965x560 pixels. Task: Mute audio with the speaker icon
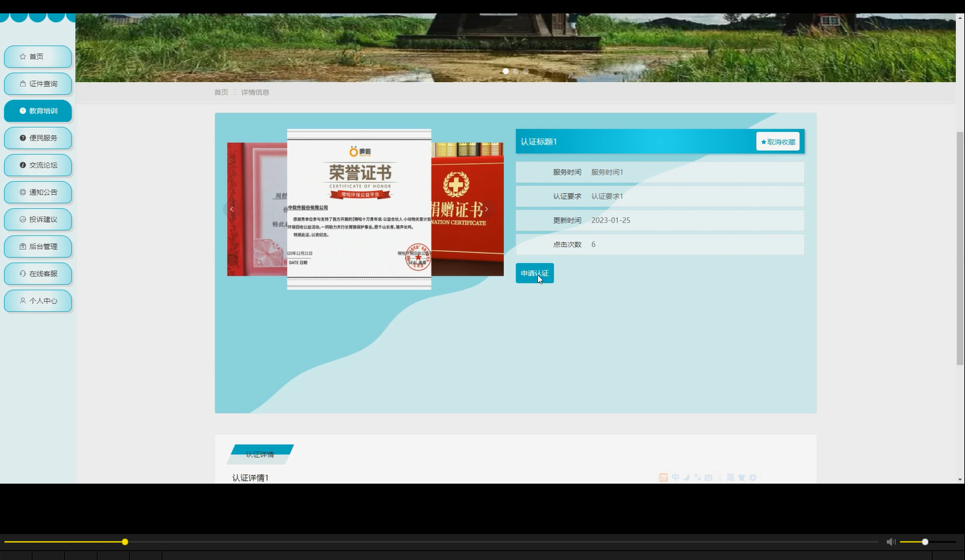coord(891,542)
